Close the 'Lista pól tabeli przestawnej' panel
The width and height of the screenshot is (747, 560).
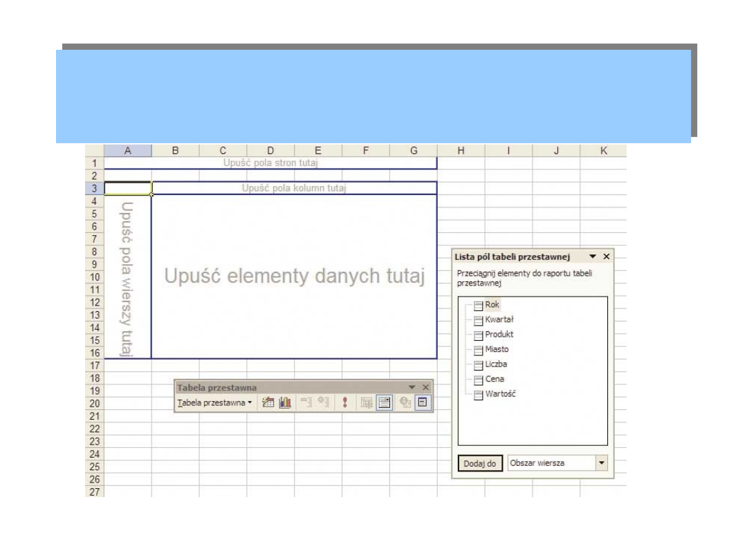(607, 256)
